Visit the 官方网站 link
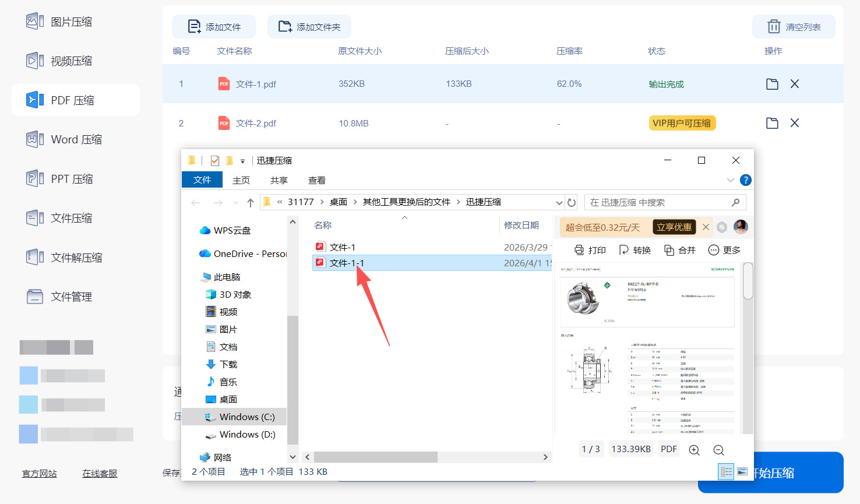 pos(40,474)
